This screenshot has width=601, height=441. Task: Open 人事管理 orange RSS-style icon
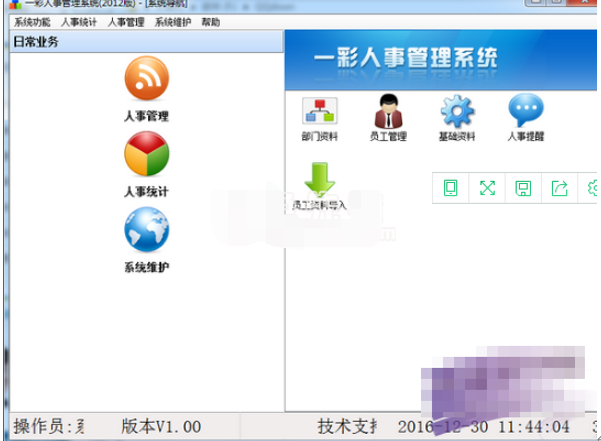click(146, 78)
